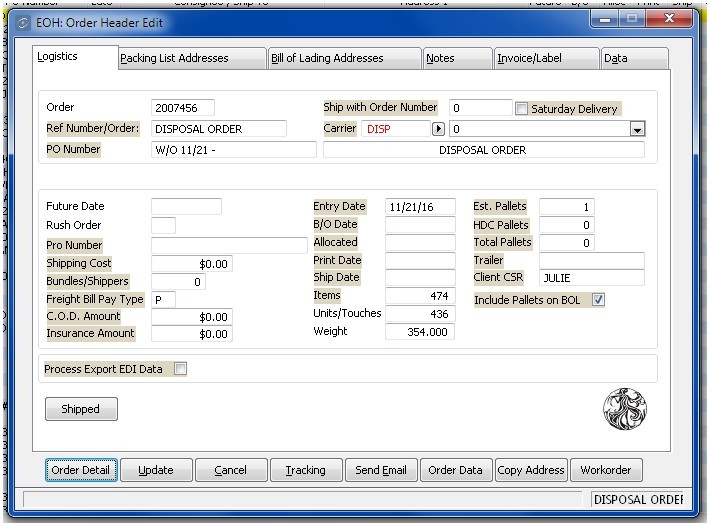Open Tracking for this order
Viewport: 710px width, 526px height.
pyautogui.click(x=306, y=470)
